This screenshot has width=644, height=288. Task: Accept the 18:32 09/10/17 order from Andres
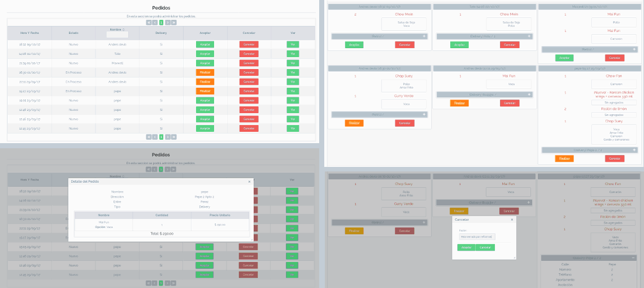click(x=205, y=44)
